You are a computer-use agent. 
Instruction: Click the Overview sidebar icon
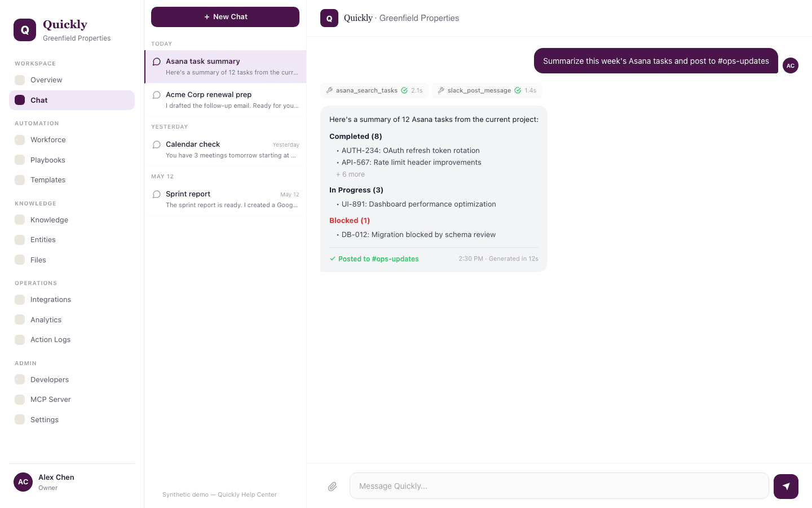(x=20, y=80)
